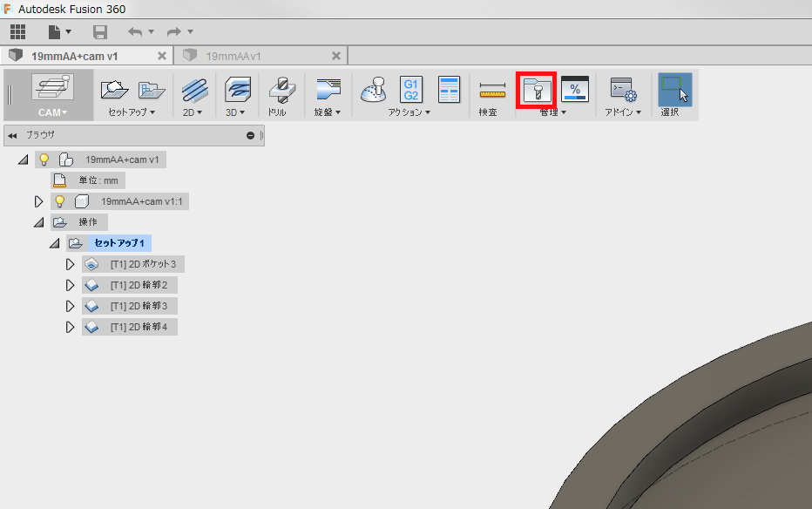Open the Task Manager percent icon
This screenshot has width=812, height=509.
pyautogui.click(x=575, y=89)
